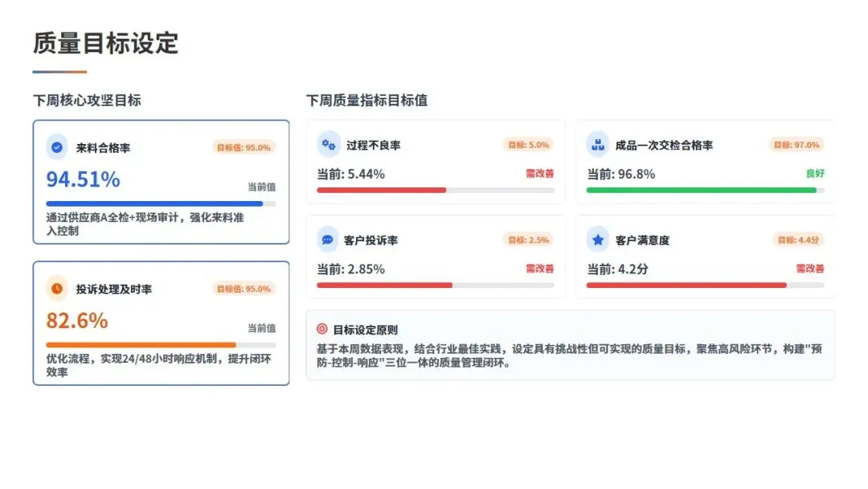Click the 目标值: 95.0% badge on 投诉处理及时率 card
The height and width of the screenshot is (489, 868).
tap(244, 289)
